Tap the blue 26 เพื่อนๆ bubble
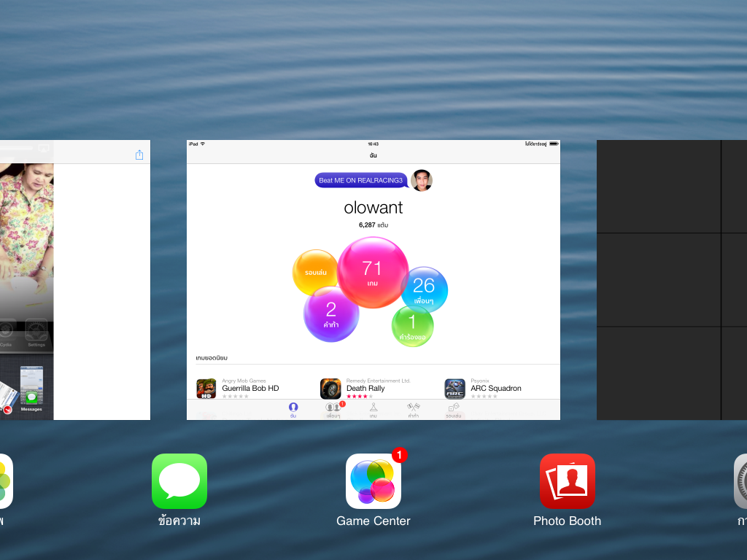This screenshot has width=747, height=560. coord(424,289)
